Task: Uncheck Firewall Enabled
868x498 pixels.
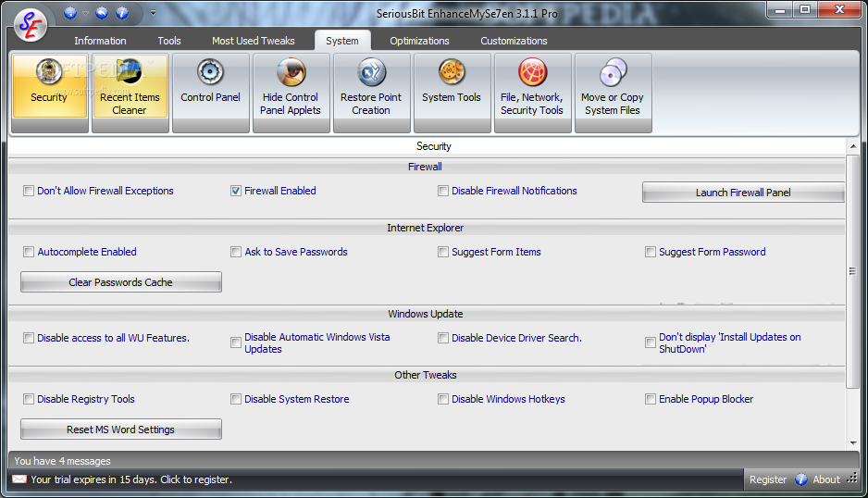Action: (236, 191)
